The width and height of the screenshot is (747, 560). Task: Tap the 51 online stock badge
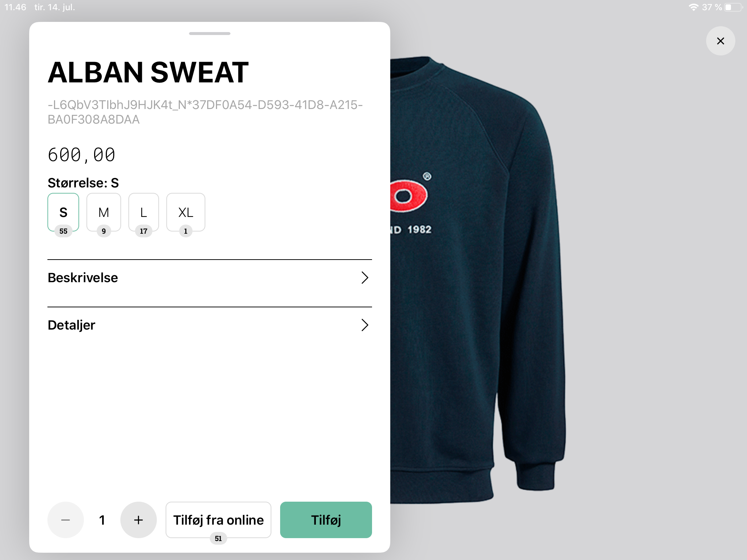[218, 538]
